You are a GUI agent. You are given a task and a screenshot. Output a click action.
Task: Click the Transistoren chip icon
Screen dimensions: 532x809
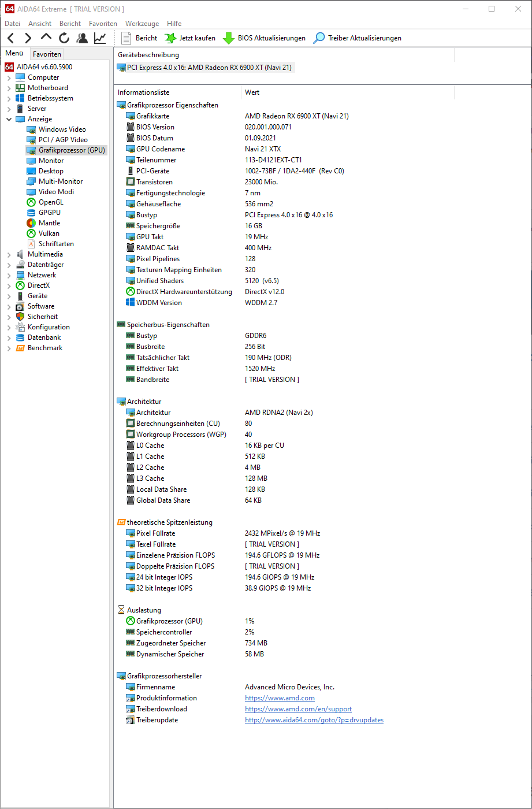(x=131, y=182)
